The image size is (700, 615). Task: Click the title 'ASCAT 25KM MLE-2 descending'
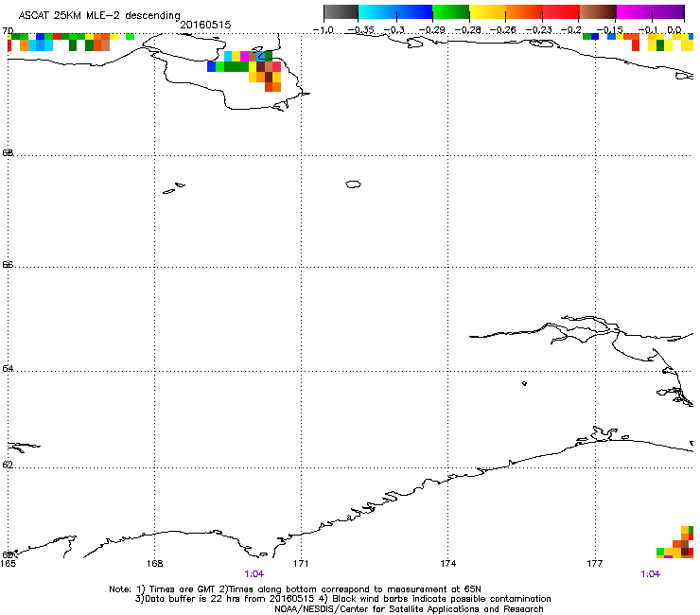click(99, 15)
